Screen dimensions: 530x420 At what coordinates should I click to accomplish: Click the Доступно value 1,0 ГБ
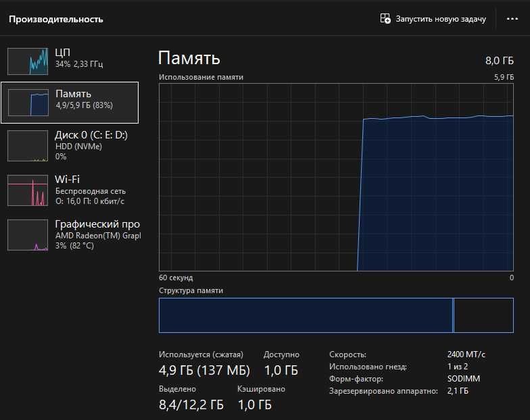(281, 370)
